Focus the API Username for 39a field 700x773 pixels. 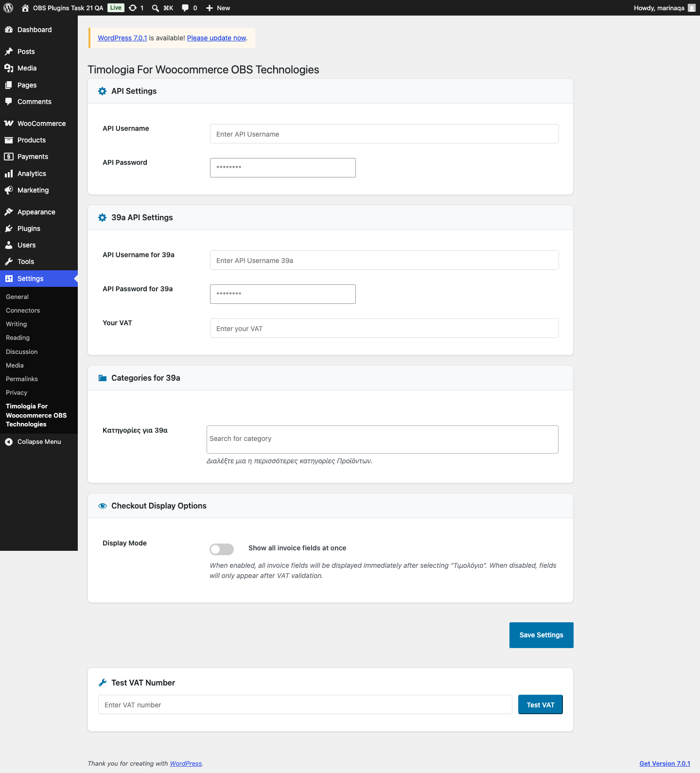pyautogui.click(x=385, y=260)
